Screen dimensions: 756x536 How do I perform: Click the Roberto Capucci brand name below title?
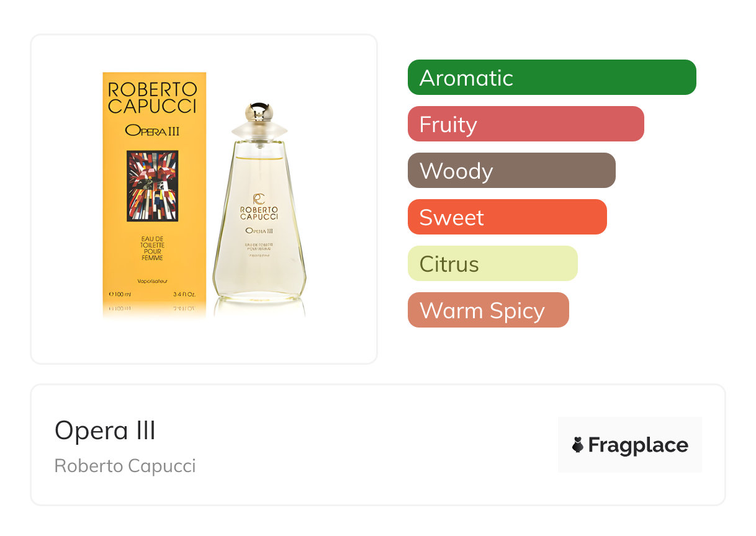(125, 466)
